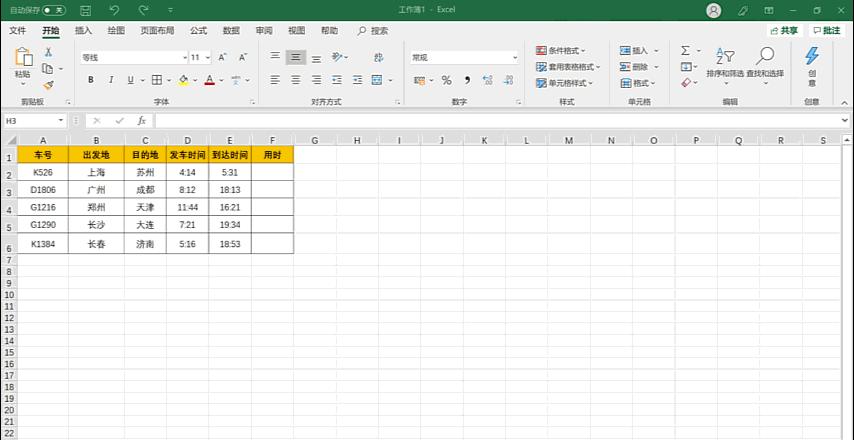This screenshot has width=854, height=440.
Task: Switch to the 公式 ribbon tab
Action: [198, 31]
